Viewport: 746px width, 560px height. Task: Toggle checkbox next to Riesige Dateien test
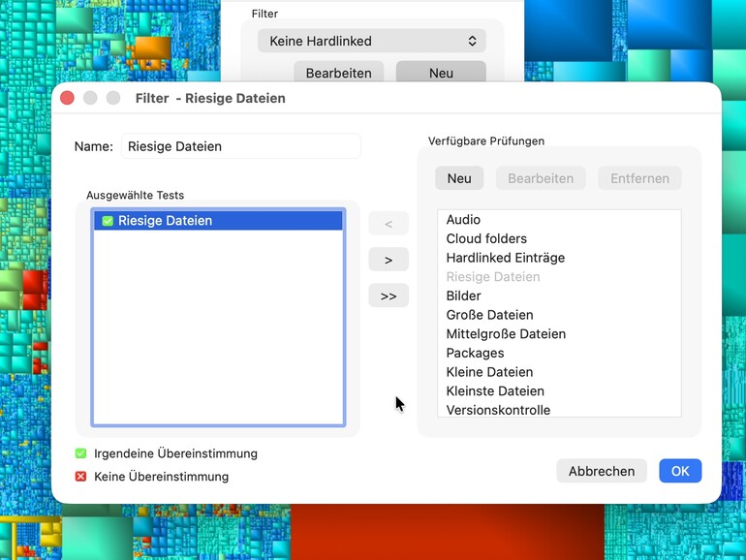(108, 221)
